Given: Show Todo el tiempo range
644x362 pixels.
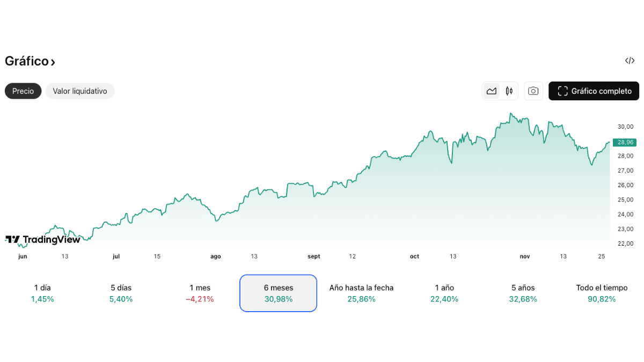Looking at the screenshot, I should [x=602, y=293].
